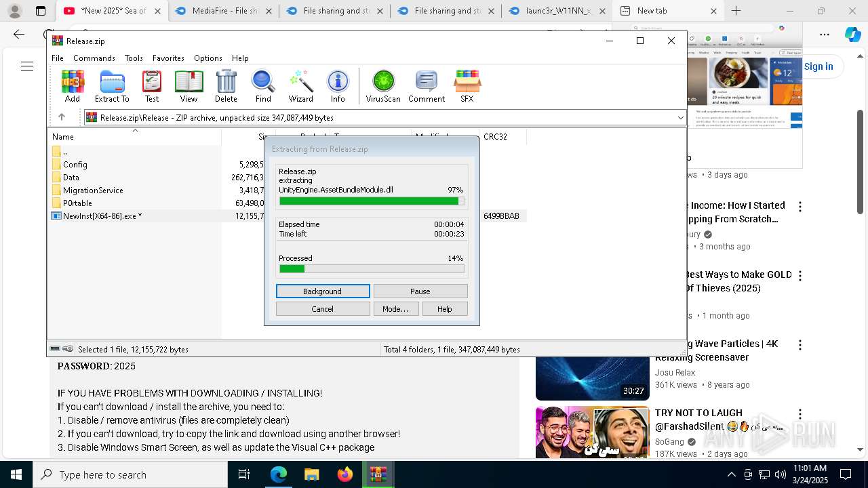Click the browser back arrow

pos(19,34)
